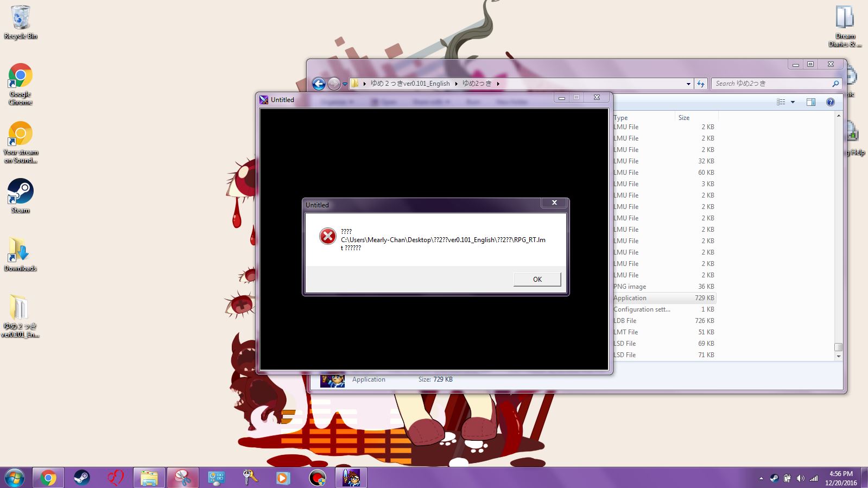Select the PNG image row

point(664,287)
